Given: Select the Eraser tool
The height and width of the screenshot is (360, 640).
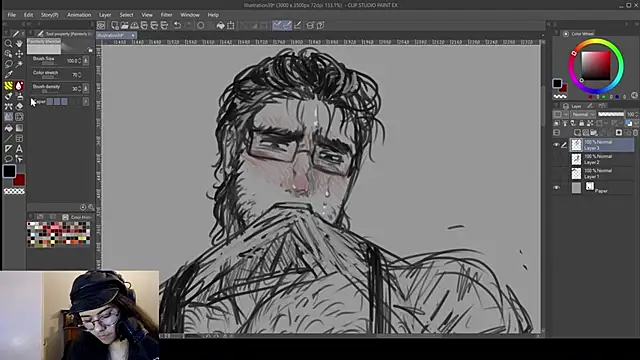Looking at the screenshot, I should pos(19,107).
